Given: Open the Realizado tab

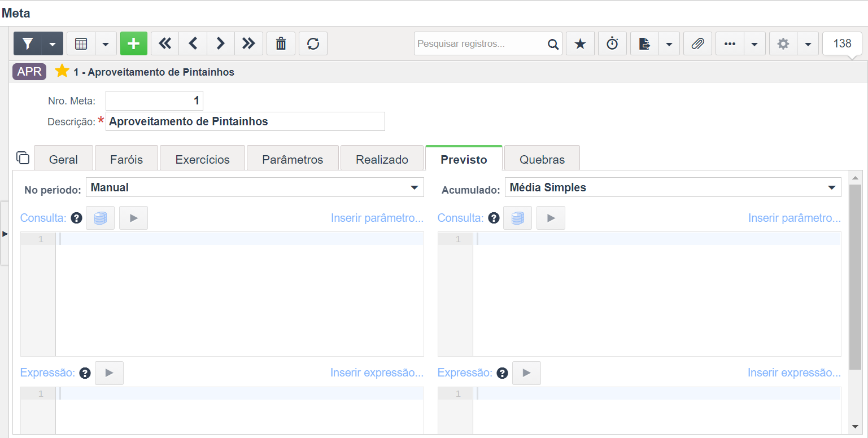Looking at the screenshot, I should pos(382,159).
